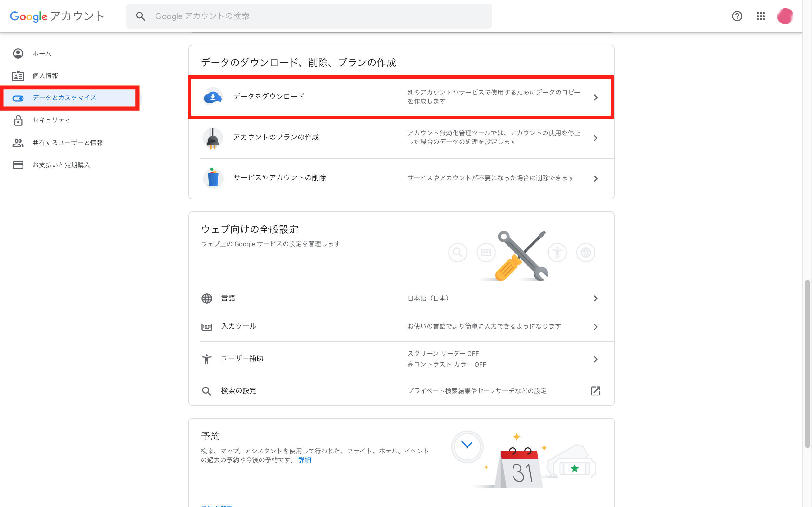Click the セキュリティ lock icon
This screenshot has width=812, height=507.
pos(18,120)
